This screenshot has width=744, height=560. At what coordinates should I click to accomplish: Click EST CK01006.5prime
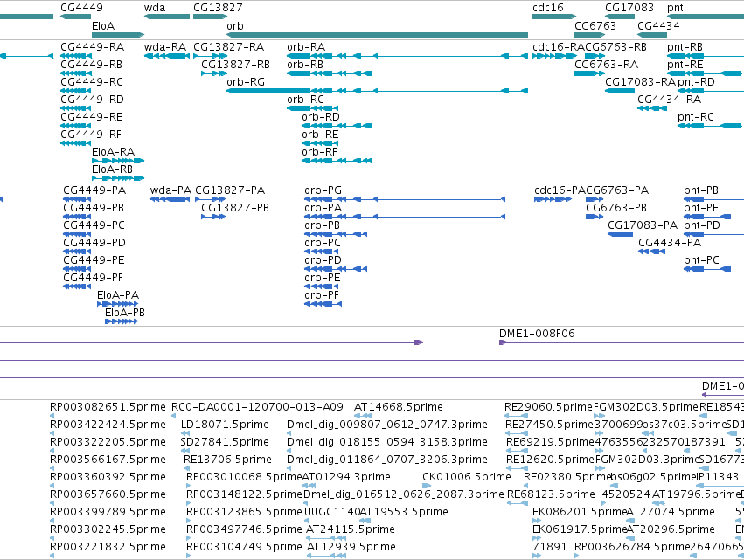[x=467, y=477]
